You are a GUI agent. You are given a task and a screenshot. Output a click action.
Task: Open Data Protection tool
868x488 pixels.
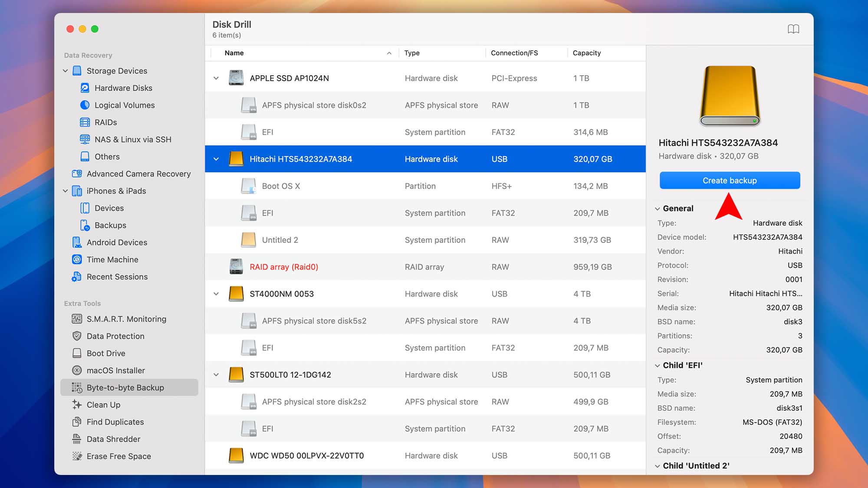[x=115, y=336]
